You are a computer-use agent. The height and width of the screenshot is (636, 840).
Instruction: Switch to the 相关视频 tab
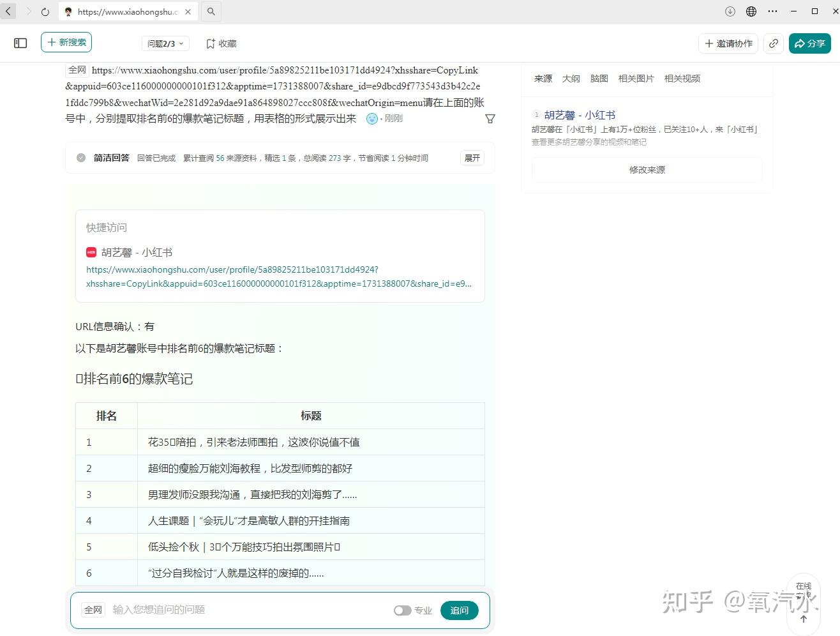click(682, 79)
